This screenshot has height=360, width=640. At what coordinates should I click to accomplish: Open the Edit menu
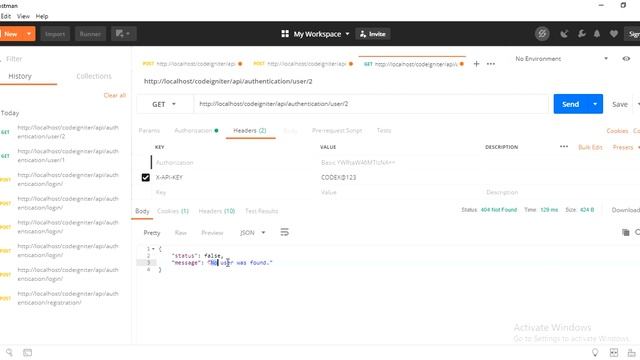pyautogui.click(x=6, y=16)
